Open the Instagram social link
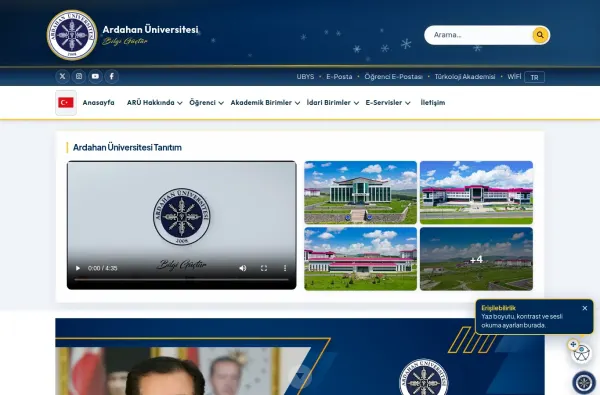Image resolution: width=600 pixels, height=395 pixels. (79, 76)
